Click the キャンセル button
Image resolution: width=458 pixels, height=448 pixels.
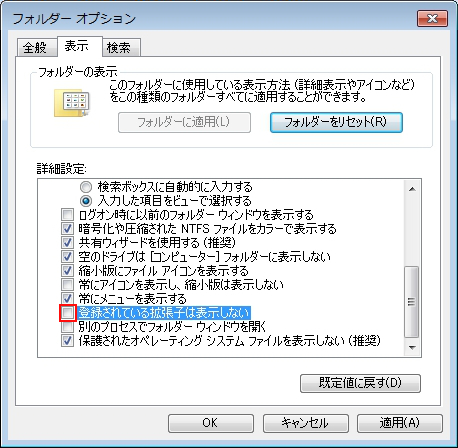tap(306, 423)
